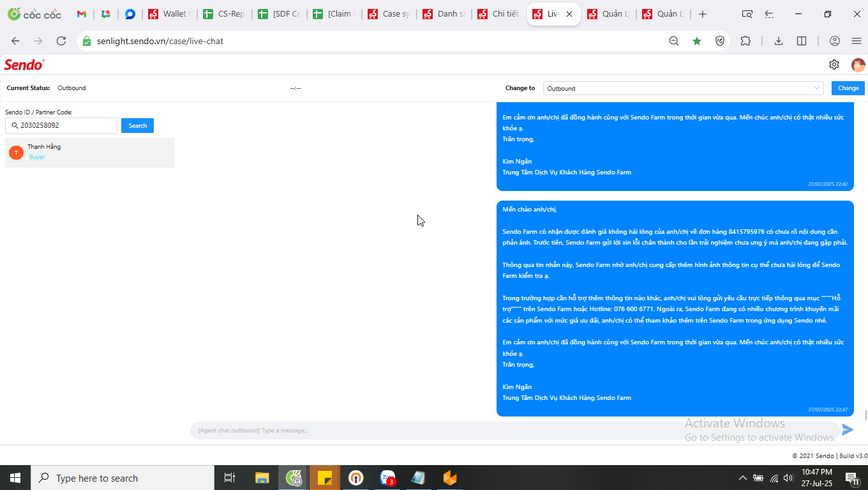Switch to the Claim tab

pyautogui.click(x=334, y=14)
